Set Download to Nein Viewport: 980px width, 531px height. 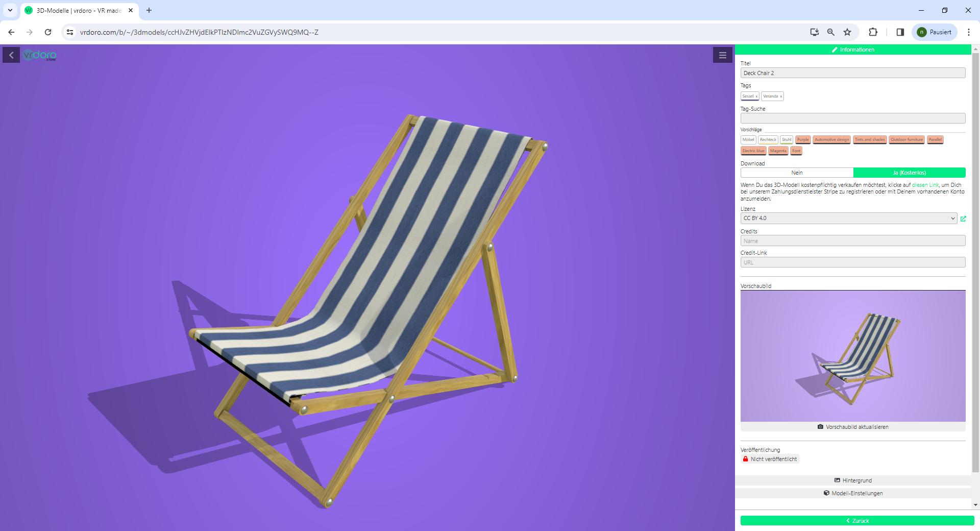[x=797, y=173]
